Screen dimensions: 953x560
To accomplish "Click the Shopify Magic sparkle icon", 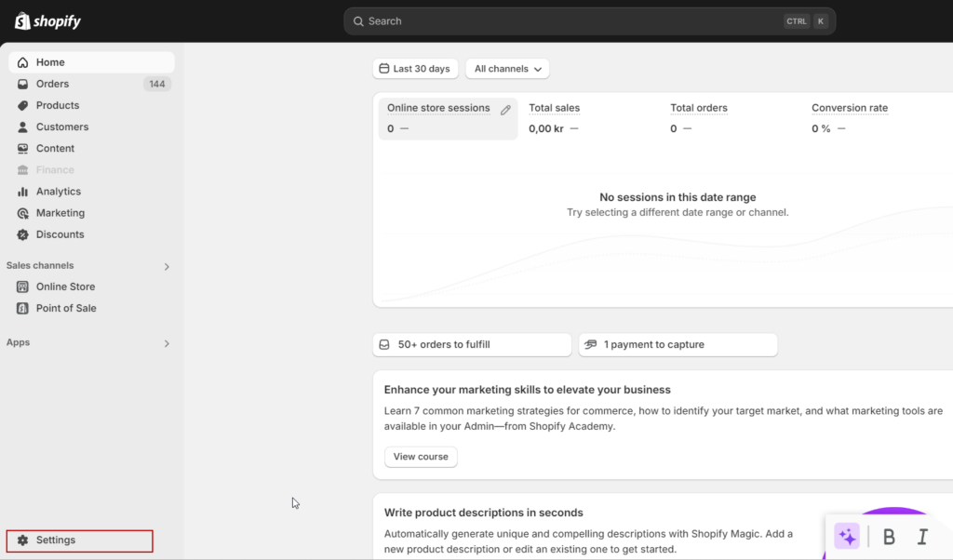I will 847,537.
